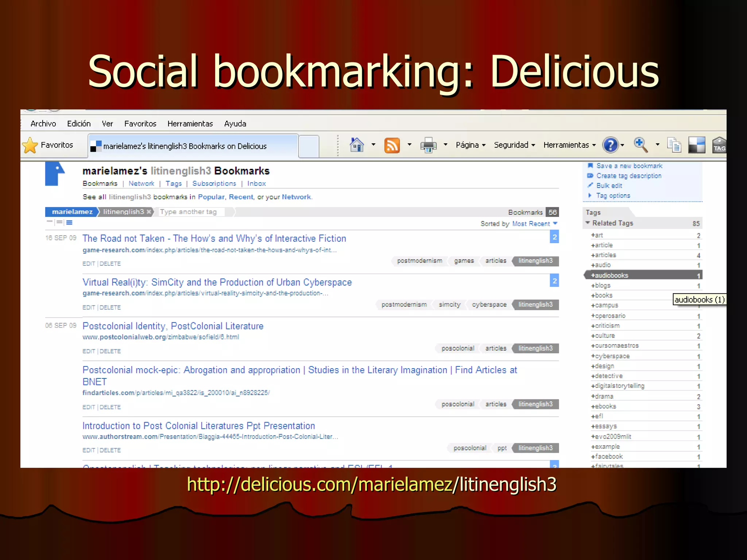Open the Home page icon

[357, 145]
